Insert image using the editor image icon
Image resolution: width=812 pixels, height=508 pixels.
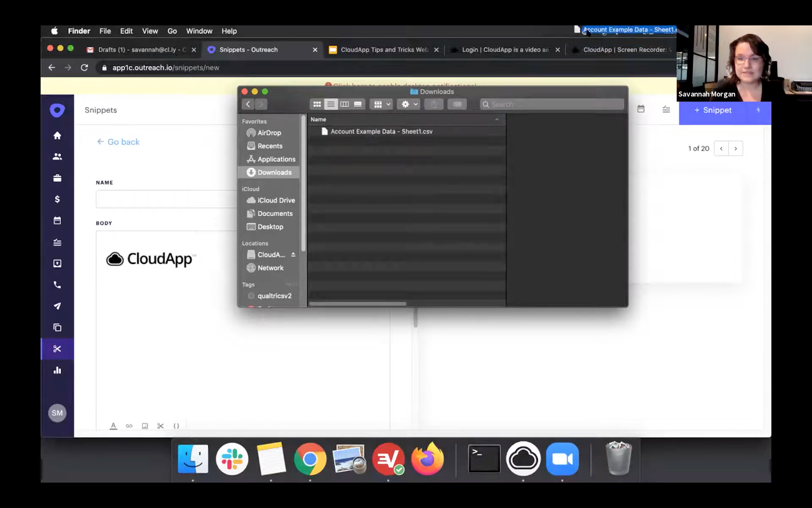pos(145,426)
